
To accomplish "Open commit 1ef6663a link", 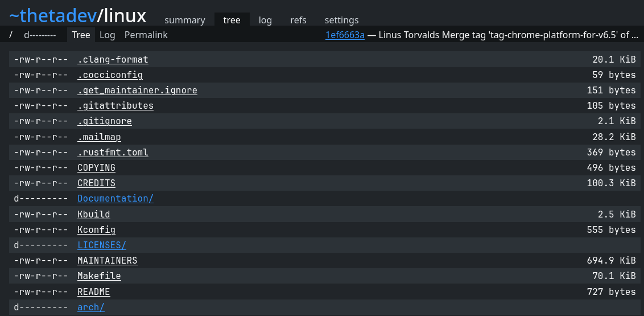I will click(344, 35).
